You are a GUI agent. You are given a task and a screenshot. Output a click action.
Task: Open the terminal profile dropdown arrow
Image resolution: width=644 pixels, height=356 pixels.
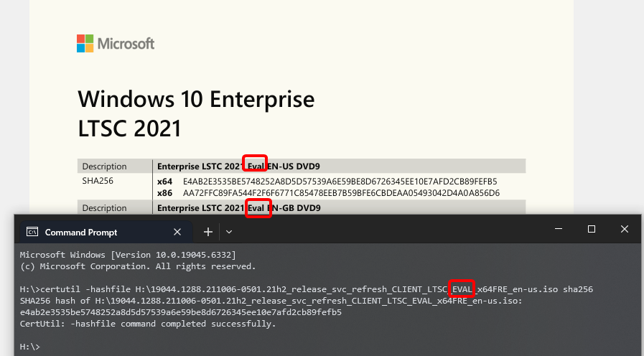[229, 232]
